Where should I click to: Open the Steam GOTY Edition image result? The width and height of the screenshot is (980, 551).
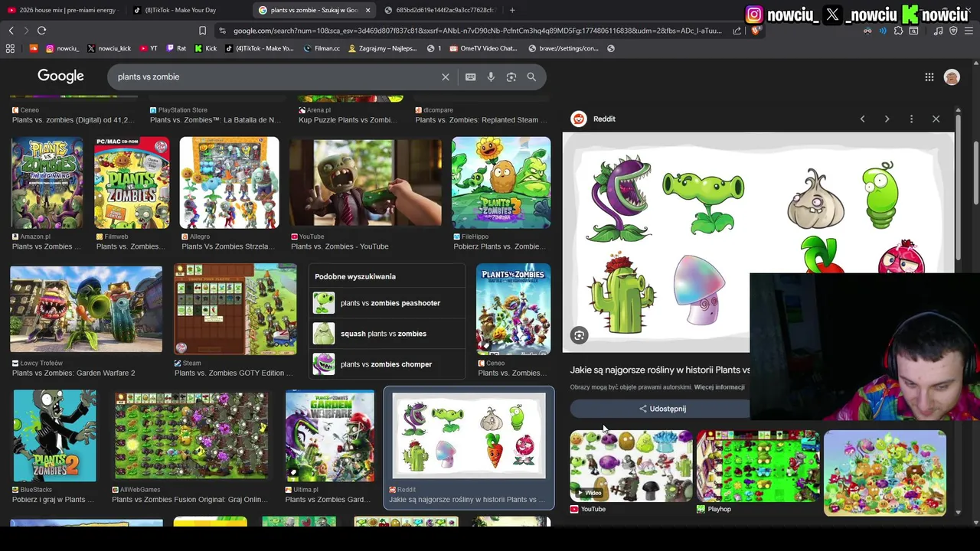235,309
